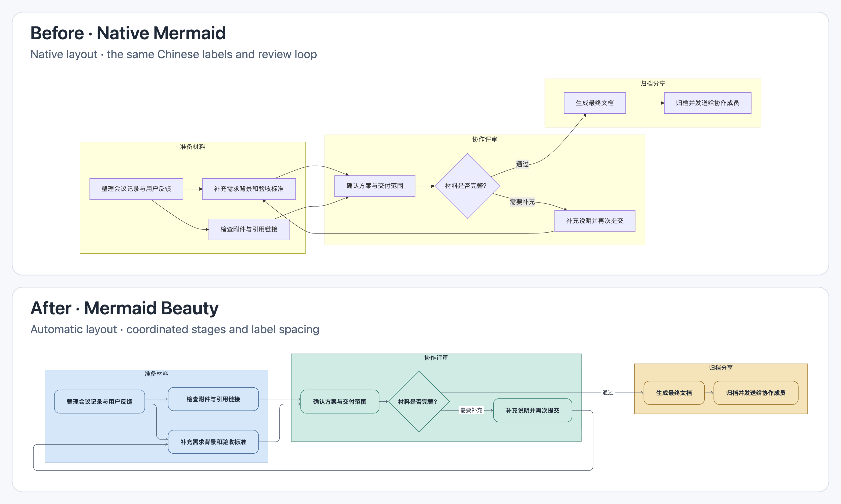Click the 协作评审 title of the green group
This screenshot has width=841, height=504.
436,358
